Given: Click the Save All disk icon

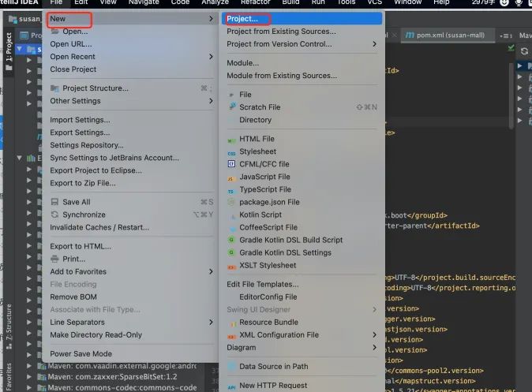Looking at the screenshot, I should click(x=54, y=202).
